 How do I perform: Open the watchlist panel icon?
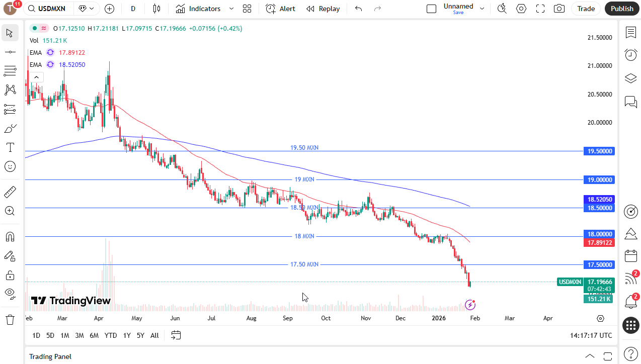(x=630, y=33)
